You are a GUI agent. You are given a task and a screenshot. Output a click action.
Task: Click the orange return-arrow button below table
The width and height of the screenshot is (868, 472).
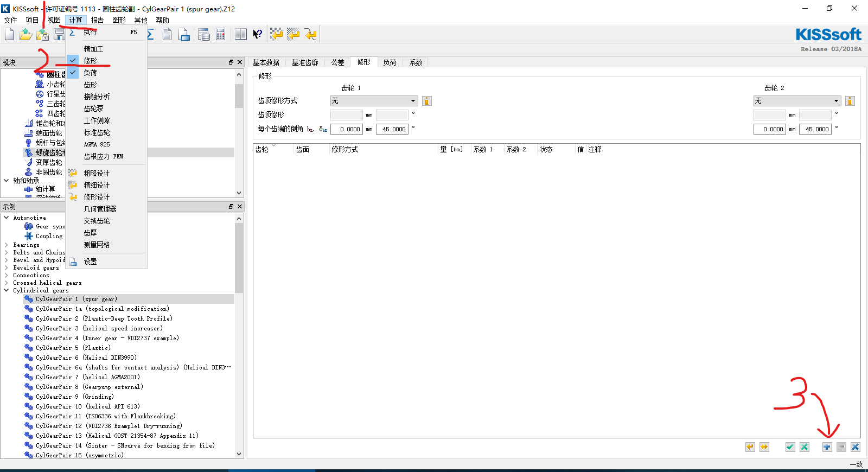pos(750,447)
